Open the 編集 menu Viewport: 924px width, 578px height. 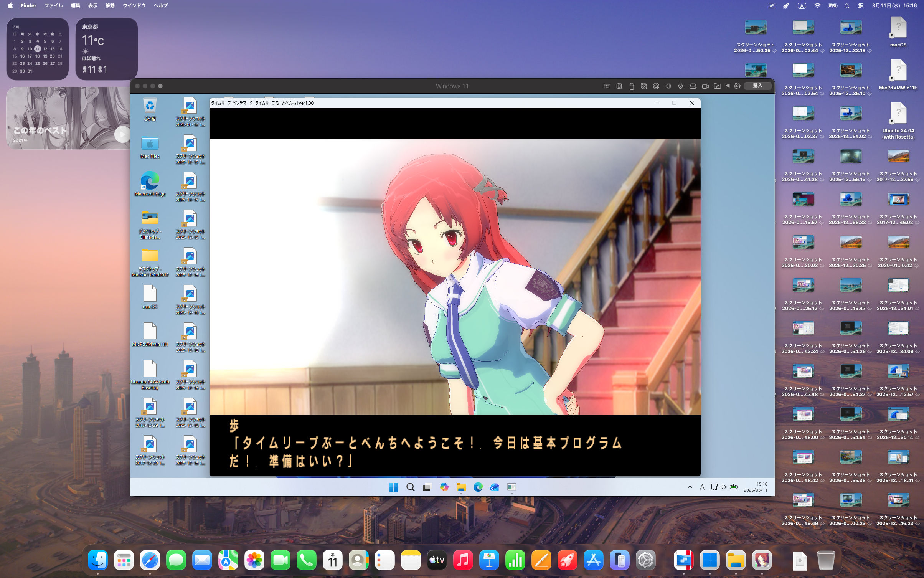point(75,6)
